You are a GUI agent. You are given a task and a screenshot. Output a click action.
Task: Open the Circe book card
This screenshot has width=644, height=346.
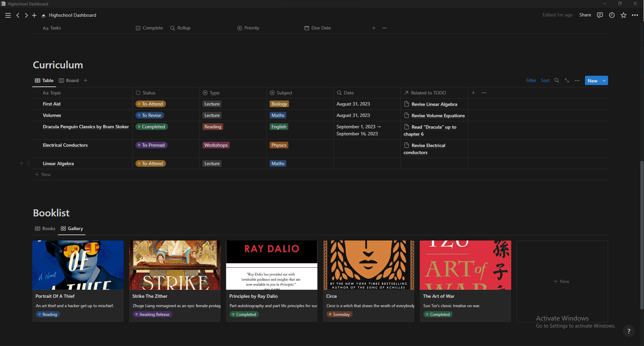click(369, 281)
